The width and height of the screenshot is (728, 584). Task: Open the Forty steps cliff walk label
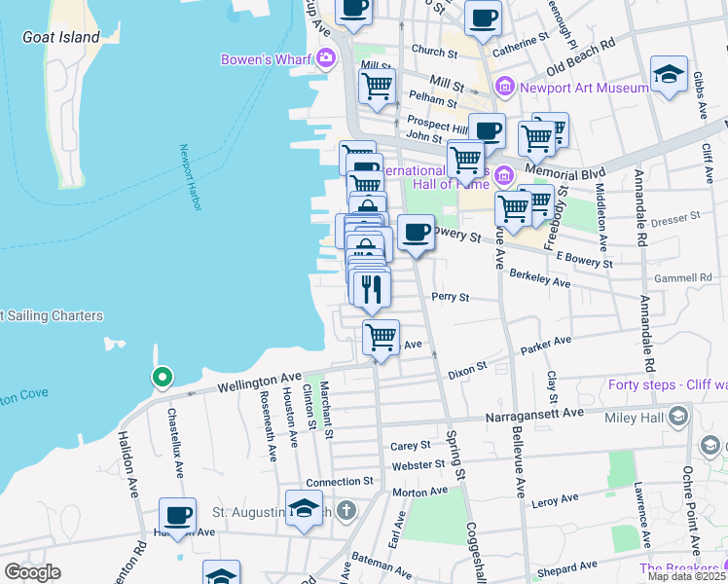(667, 383)
